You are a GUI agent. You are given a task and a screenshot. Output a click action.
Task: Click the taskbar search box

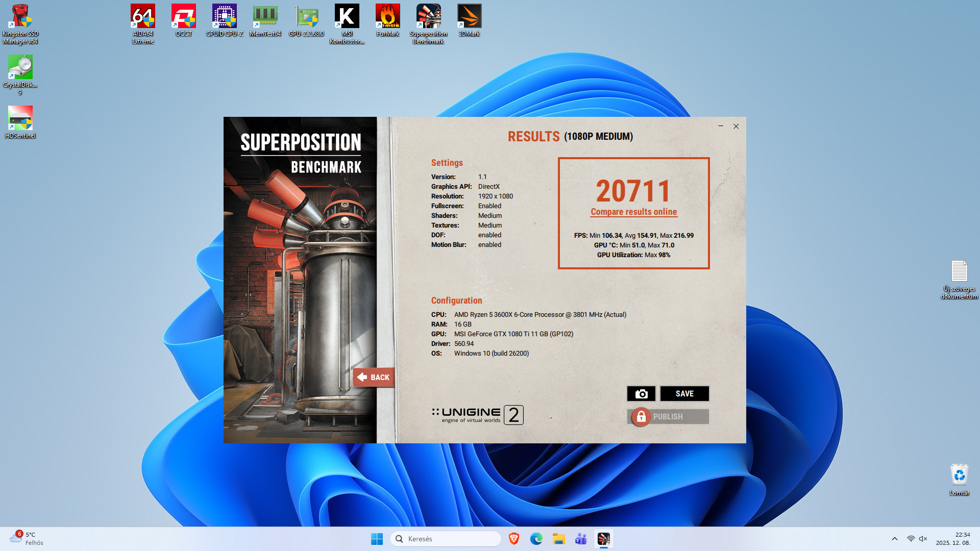click(445, 539)
